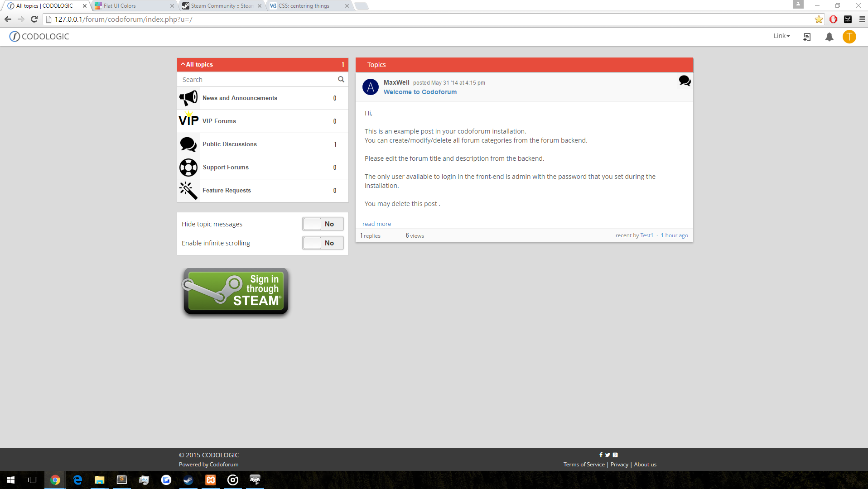Image resolution: width=868 pixels, height=489 pixels.
Task: Enable infinite scrolling switch
Action: click(x=323, y=243)
